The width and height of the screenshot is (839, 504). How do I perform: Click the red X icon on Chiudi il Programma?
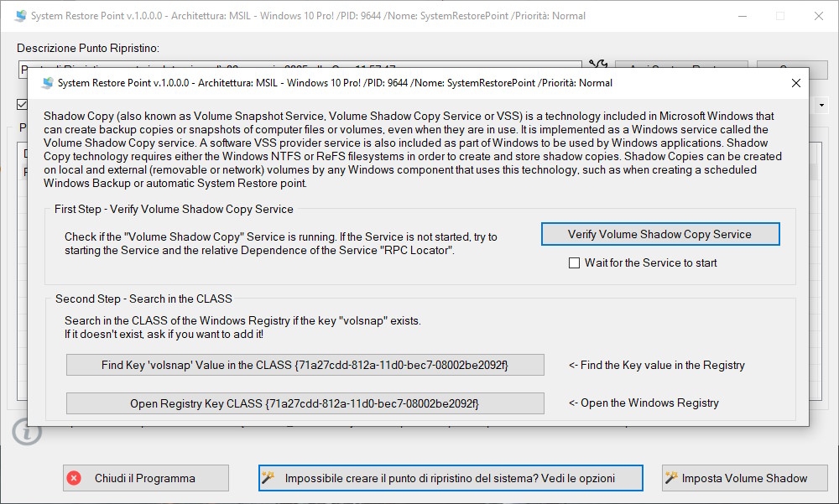tap(74, 478)
